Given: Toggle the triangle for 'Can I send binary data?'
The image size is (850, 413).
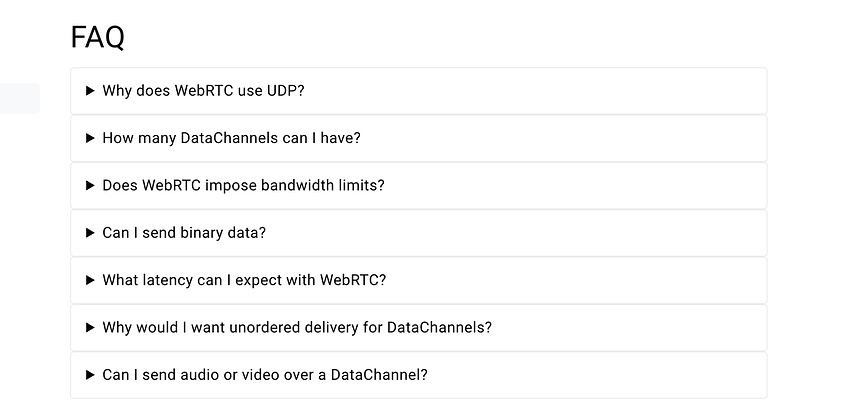Looking at the screenshot, I should click(x=91, y=233).
